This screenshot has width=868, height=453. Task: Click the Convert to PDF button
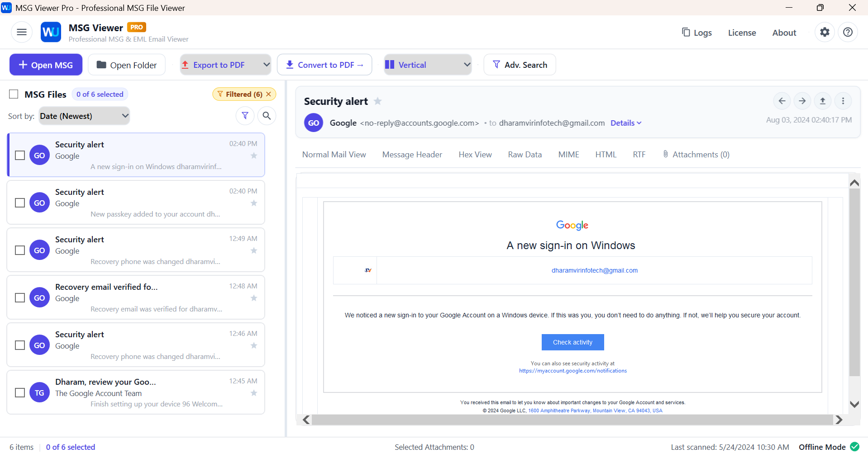click(324, 65)
